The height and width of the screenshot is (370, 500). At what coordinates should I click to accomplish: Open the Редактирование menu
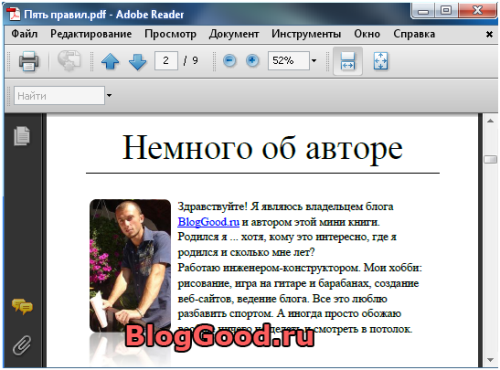point(91,34)
